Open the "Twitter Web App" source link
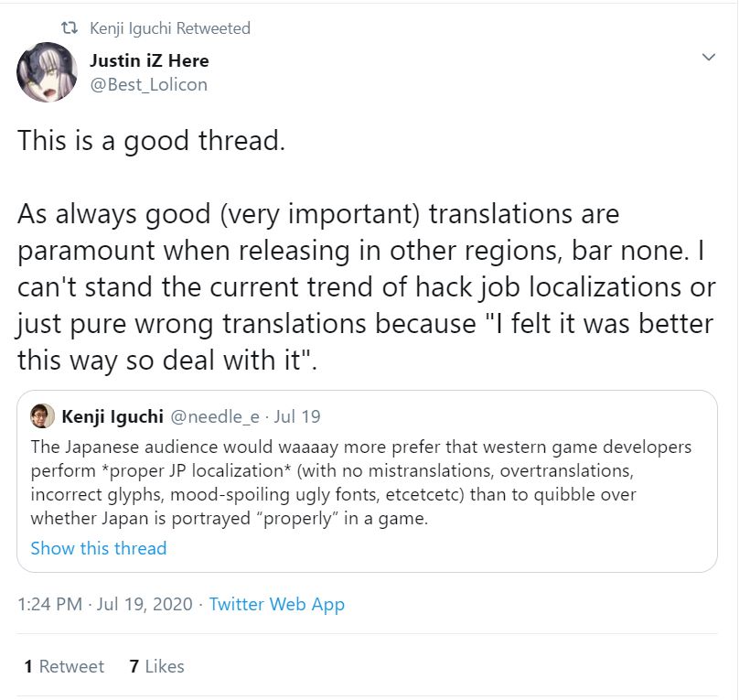750x700 pixels. (276, 604)
